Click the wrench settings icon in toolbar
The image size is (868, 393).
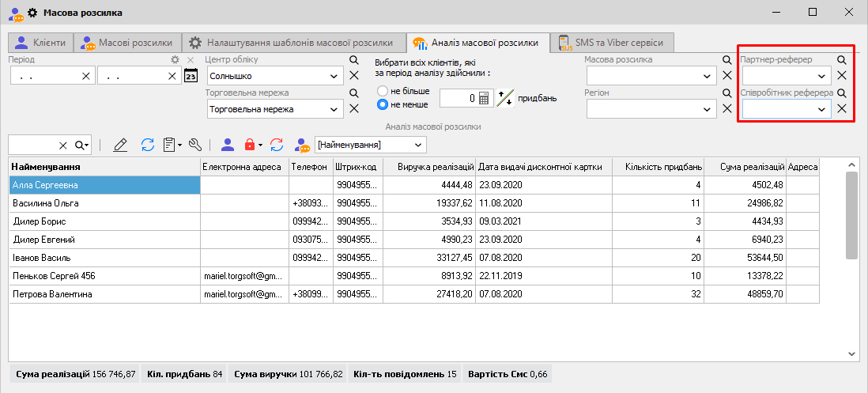195,145
